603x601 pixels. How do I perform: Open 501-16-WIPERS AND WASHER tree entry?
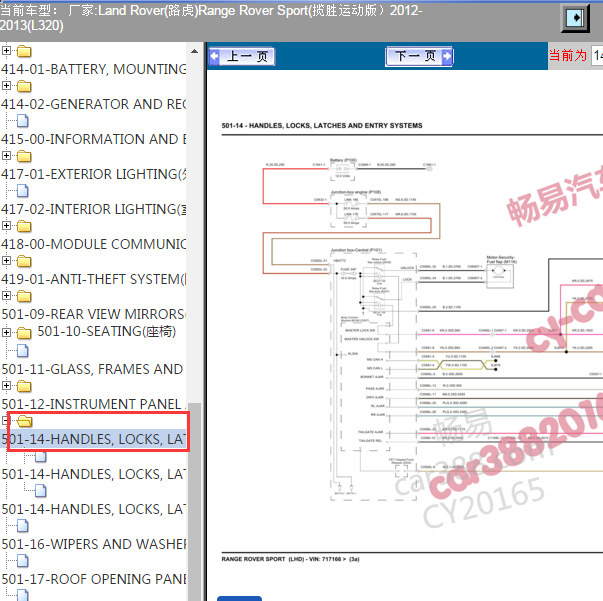(93, 544)
